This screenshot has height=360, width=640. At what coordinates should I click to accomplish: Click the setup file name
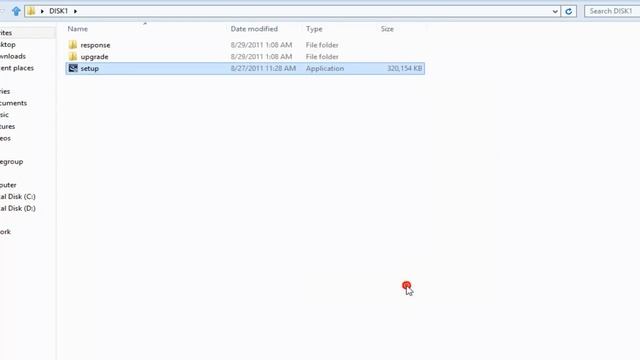(x=89, y=69)
